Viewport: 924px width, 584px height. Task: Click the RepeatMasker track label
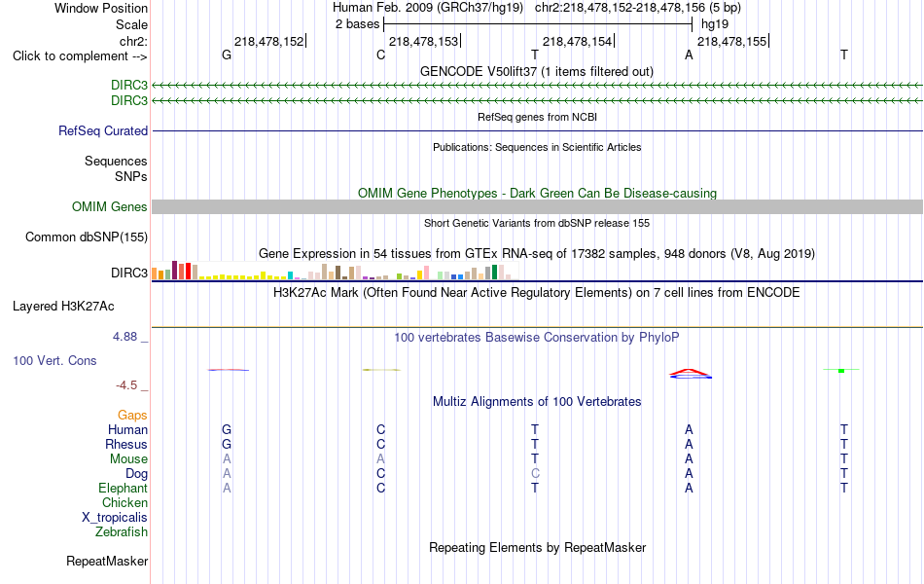click(107, 561)
